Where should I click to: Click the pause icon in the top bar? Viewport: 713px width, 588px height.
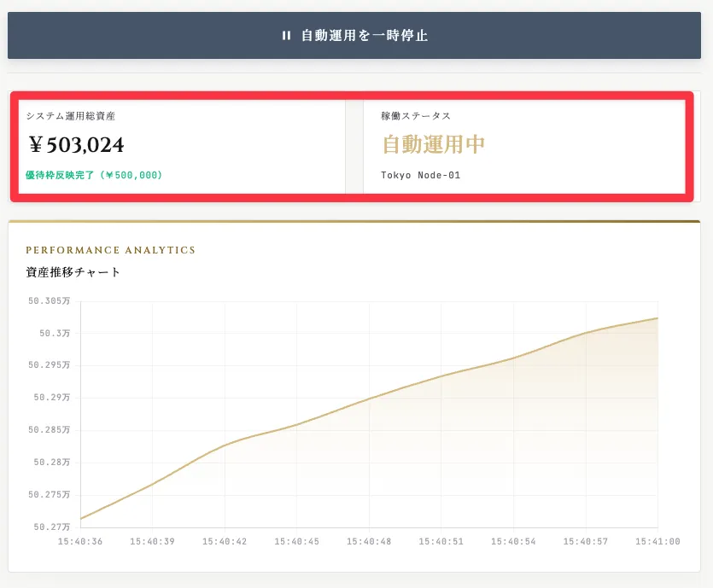coord(286,36)
